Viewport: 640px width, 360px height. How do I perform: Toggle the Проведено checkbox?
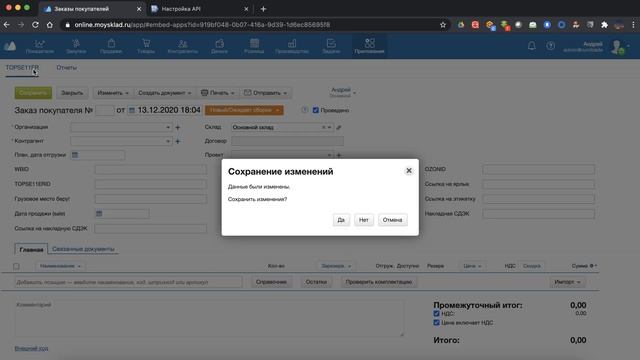click(316, 110)
